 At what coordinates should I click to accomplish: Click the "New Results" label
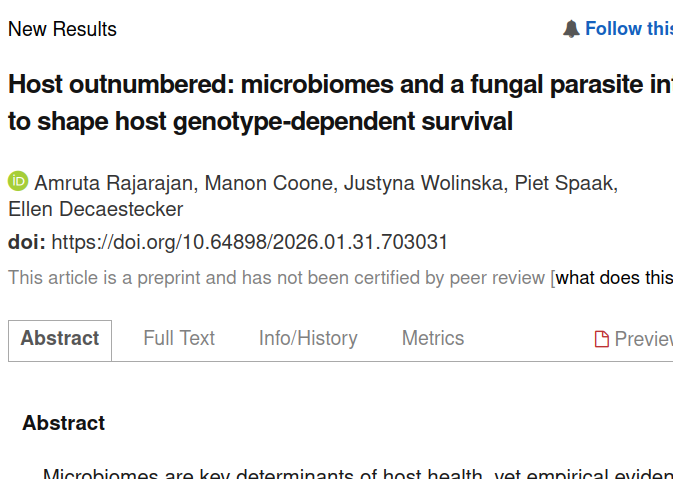(62, 29)
